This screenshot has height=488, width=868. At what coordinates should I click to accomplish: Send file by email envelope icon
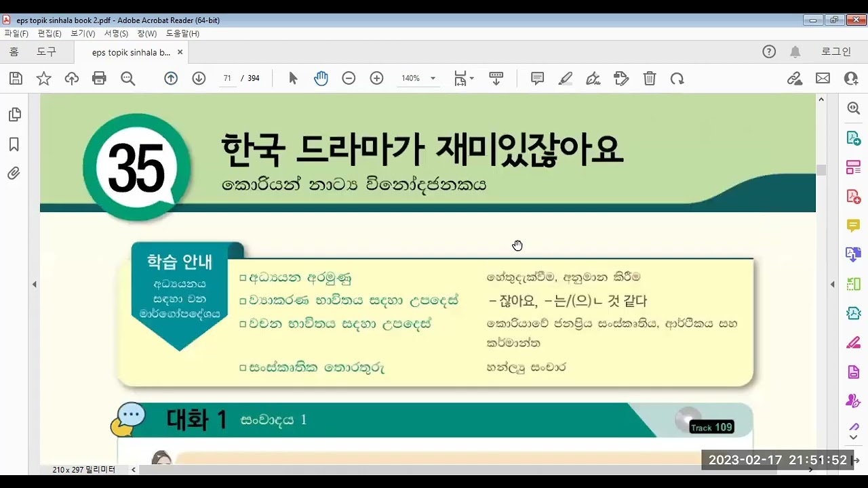[x=823, y=79]
